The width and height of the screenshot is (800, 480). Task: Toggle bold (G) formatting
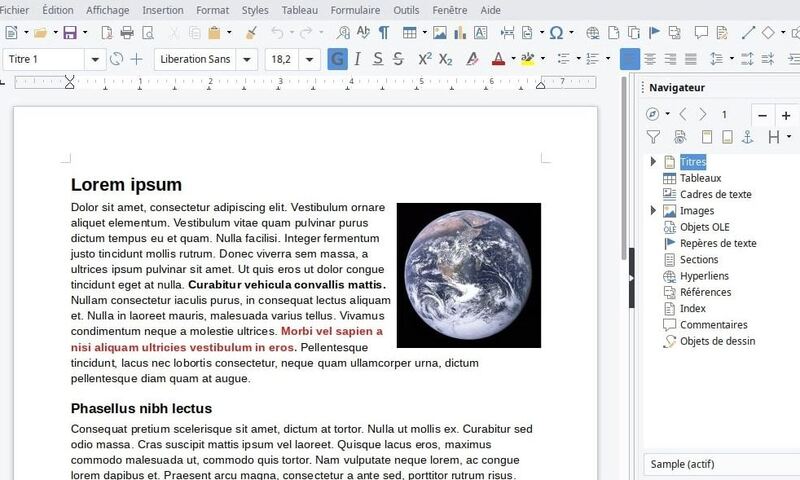pyautogui.click(x=337, y=59)
